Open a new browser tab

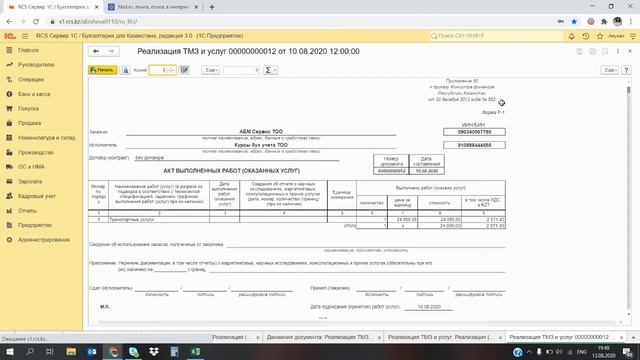pos(212,7)
